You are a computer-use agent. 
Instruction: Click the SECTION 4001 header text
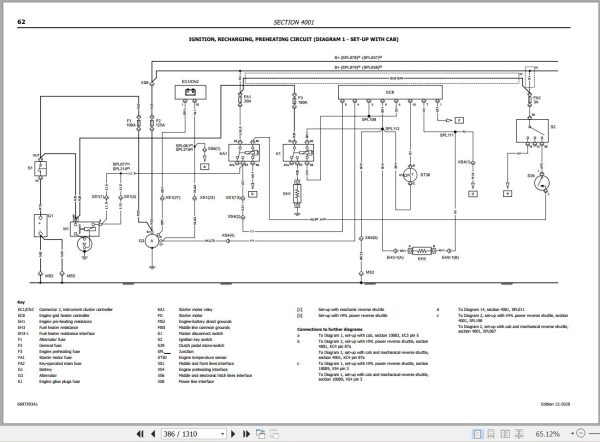[x=294, y=22]
